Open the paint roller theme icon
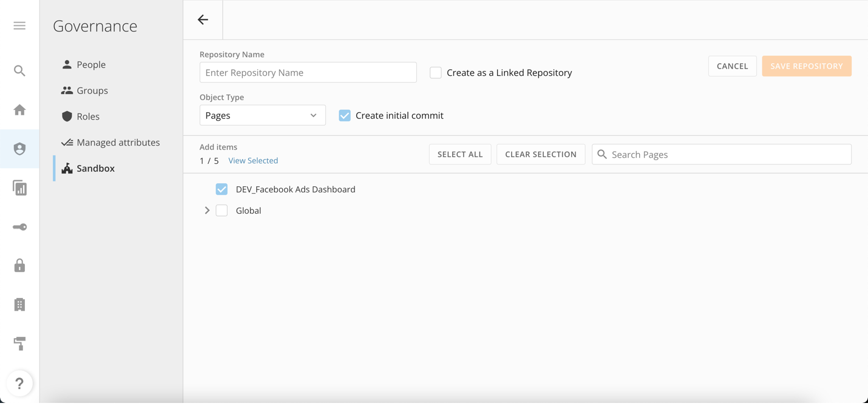Screen dimensions: 868x406 19,343
